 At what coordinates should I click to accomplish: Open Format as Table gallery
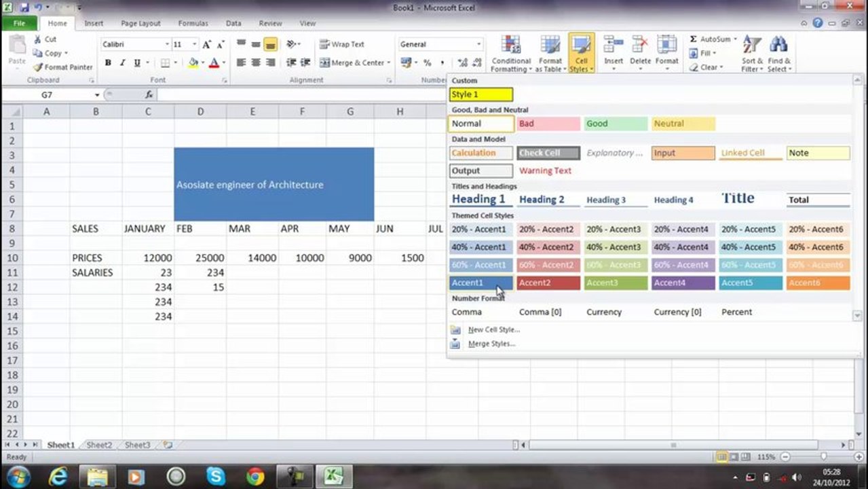click(550, 53)
